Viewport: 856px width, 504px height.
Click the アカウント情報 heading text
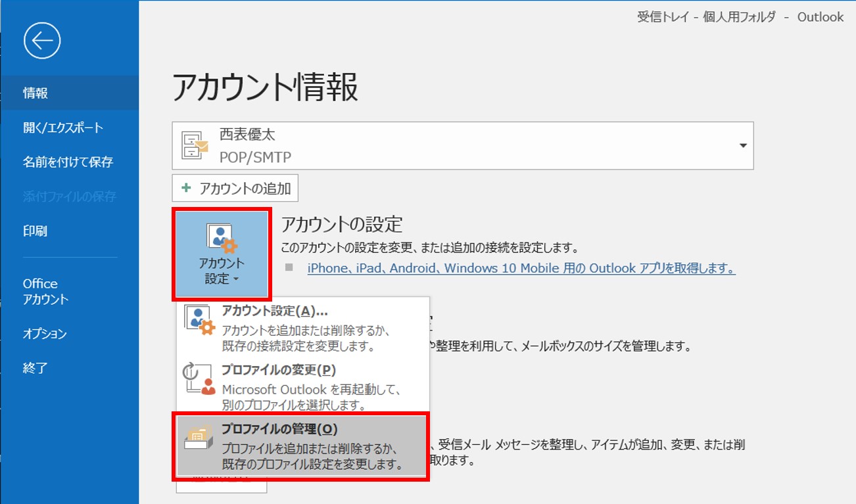266,87
